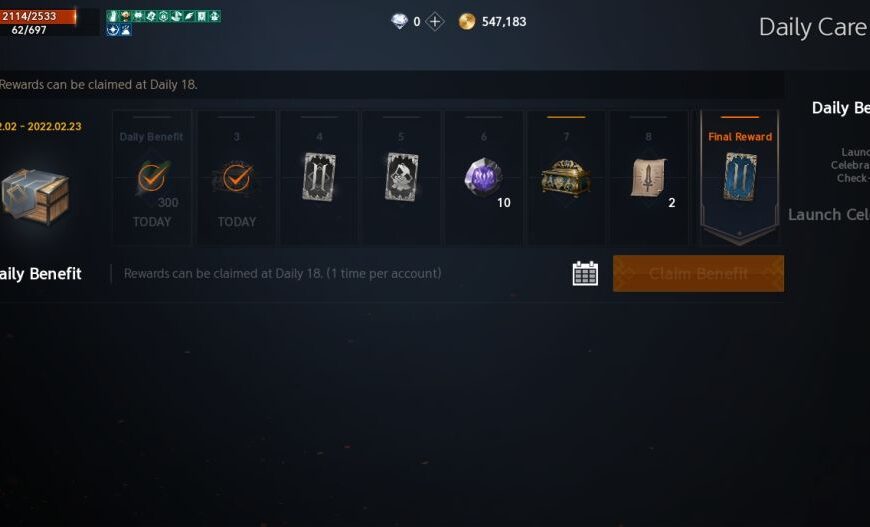Screen dimensions: 870x527
Task: Select the Daily Benefit tab on right
Action: pyautogui.click(x=841, y=108)
